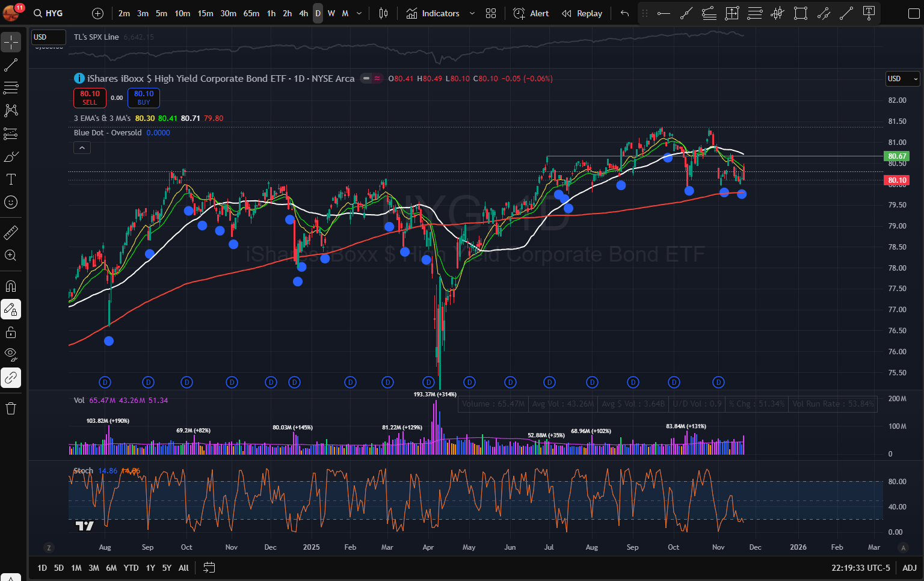Switch to the 15m timeframe
Viewport: 924px width, 581px height.
(205, 13)
